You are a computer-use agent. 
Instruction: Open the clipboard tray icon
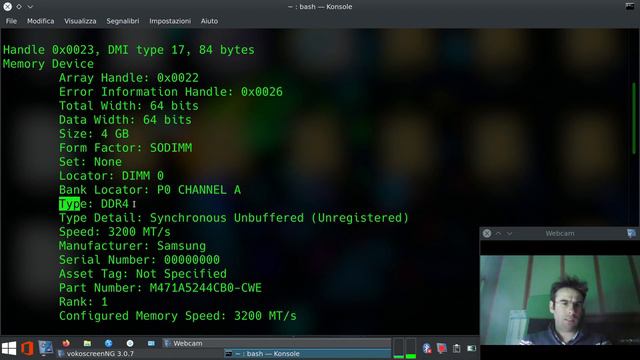pos(456,348)
